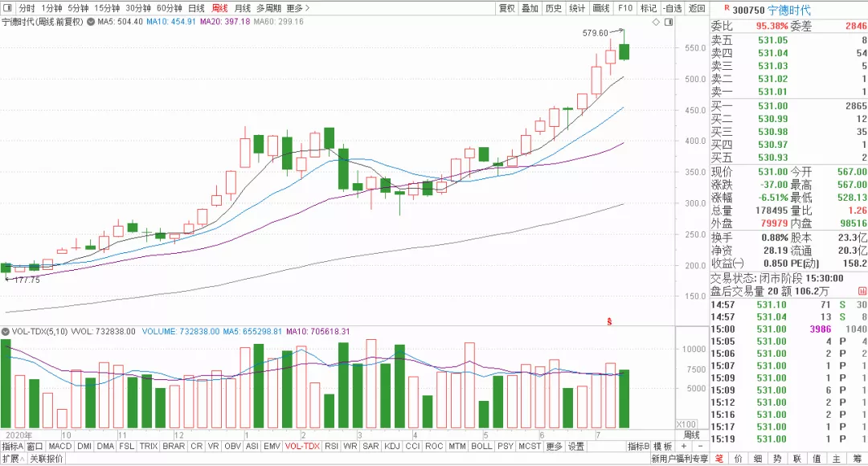
Task: Expand the 更多 period options
Action: point(299,8)
